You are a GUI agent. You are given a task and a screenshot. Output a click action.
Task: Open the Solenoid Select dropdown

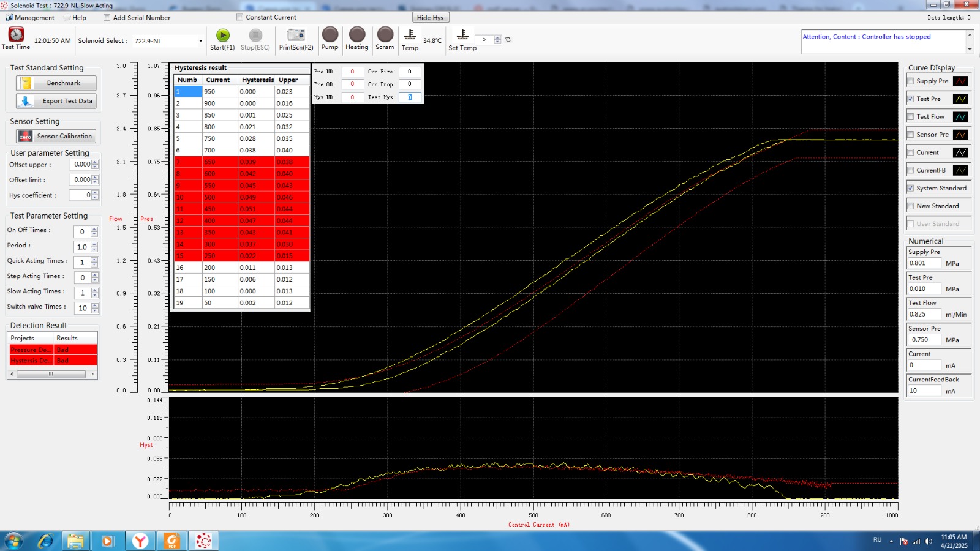click(x=200, y=41)
